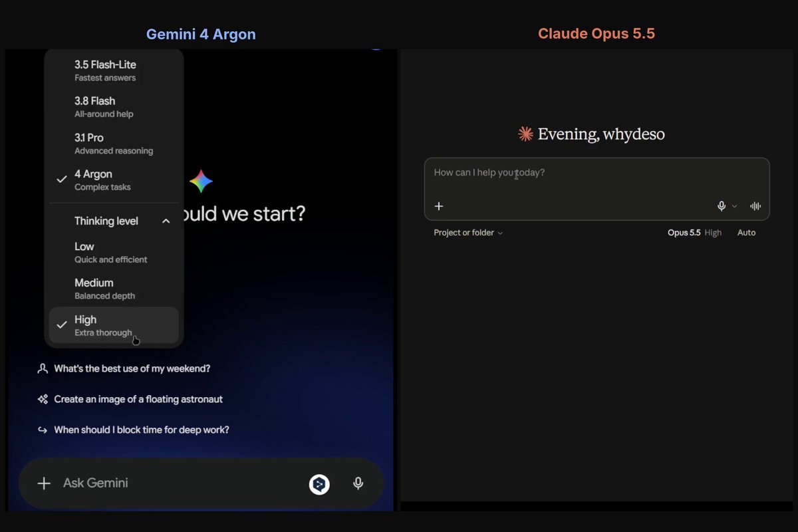The width and height of the screenshot is (798, 532).
Task: Click the Gemini sparkle logo
Action: (201, 182)
